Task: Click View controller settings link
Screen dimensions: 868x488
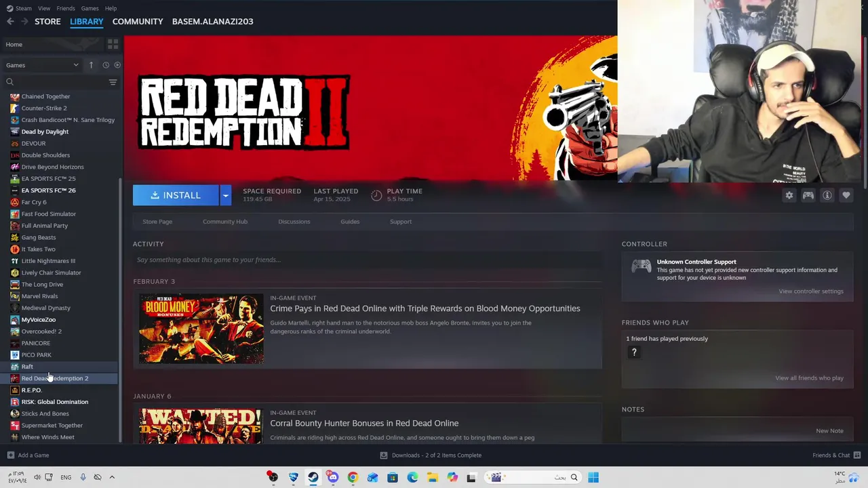Action: pyautogui.click(x=811, y=291)
